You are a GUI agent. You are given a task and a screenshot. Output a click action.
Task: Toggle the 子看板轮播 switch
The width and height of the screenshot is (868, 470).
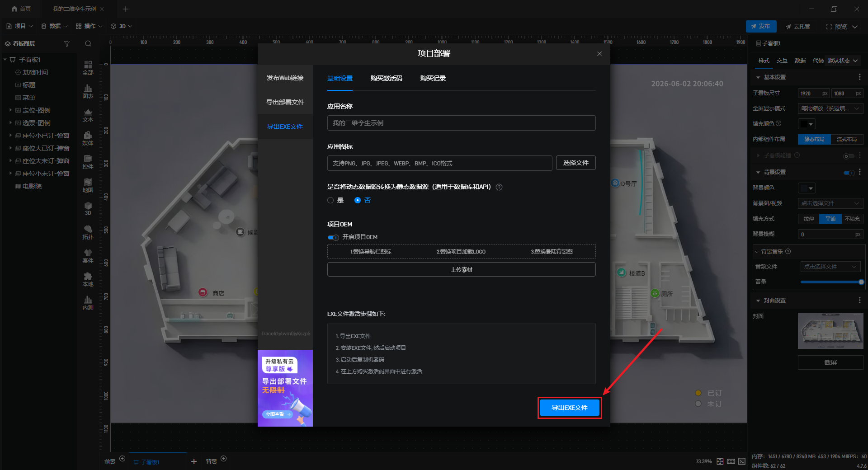point(849,156)
